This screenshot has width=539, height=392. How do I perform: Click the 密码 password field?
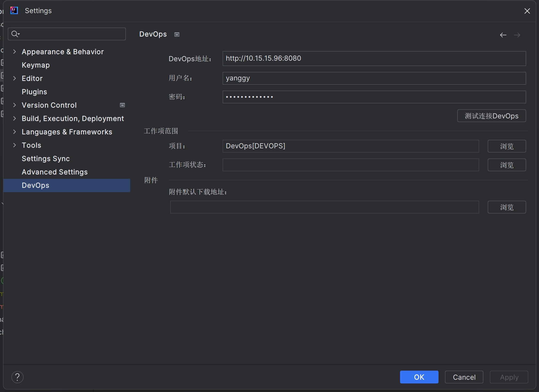[374, 97]
